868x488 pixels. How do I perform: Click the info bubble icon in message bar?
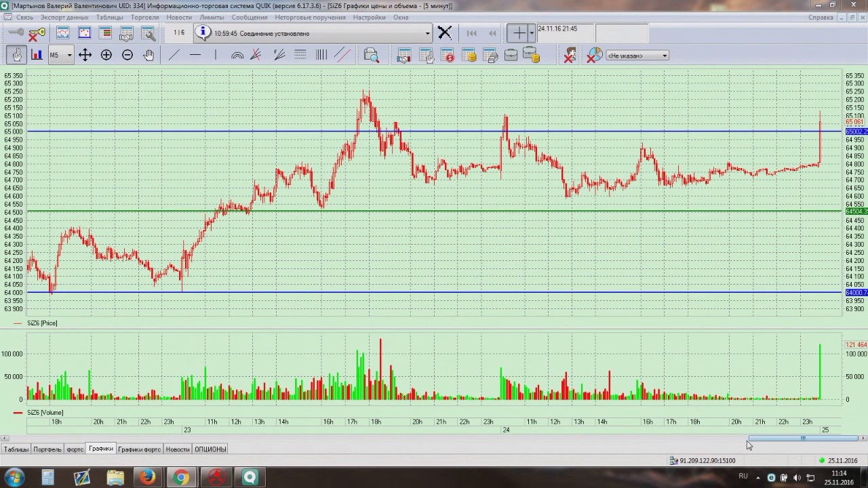point(203,33)
